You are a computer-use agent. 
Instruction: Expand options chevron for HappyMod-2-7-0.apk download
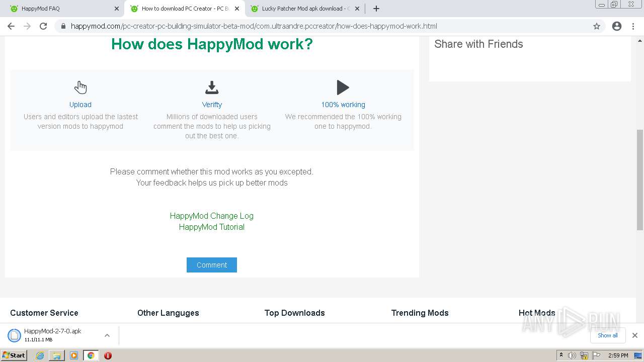[x=107, y=335]
